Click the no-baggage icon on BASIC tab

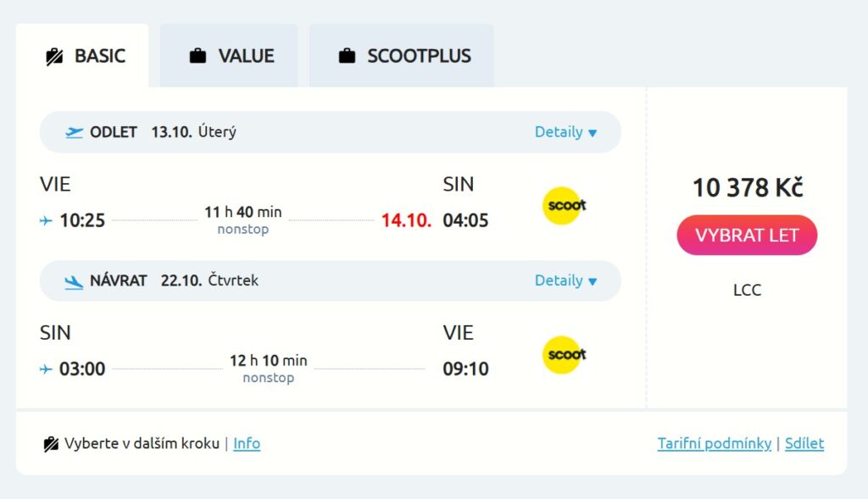pos(54,57)
